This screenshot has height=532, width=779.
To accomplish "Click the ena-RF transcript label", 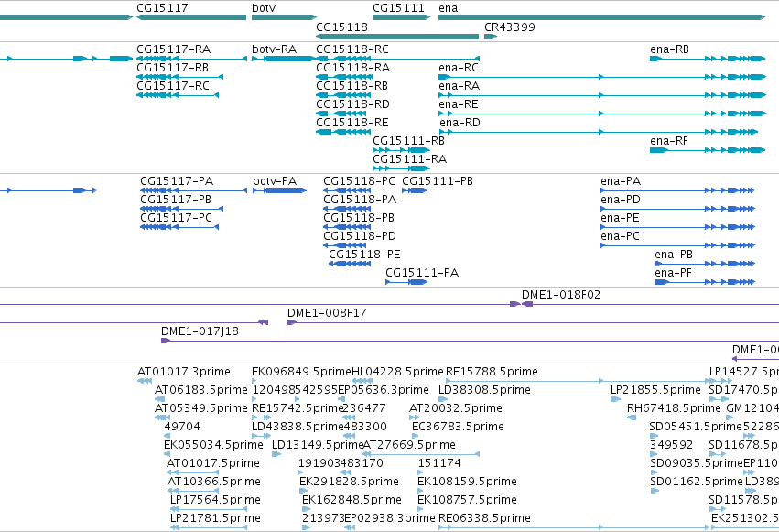I will 669,141.
